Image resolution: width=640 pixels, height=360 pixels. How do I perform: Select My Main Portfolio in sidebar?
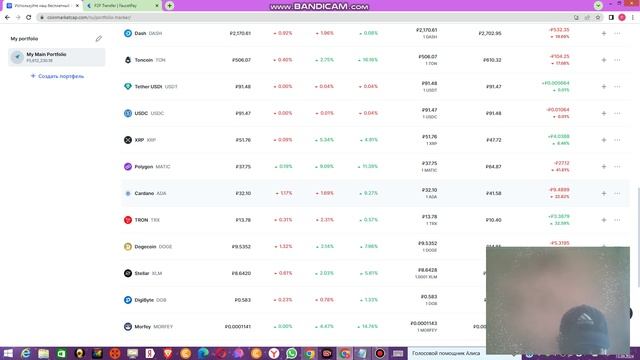pyautogui.click(x=57, y=57)
